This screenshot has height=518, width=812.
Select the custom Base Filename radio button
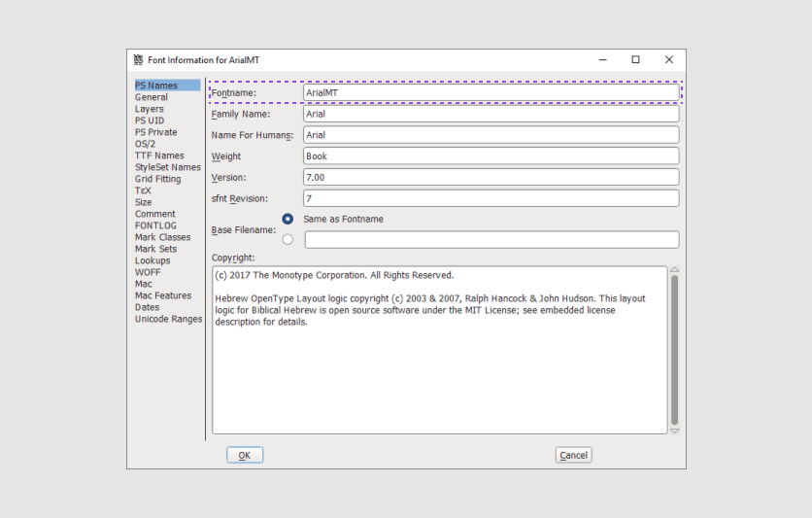tap(288, 239)
